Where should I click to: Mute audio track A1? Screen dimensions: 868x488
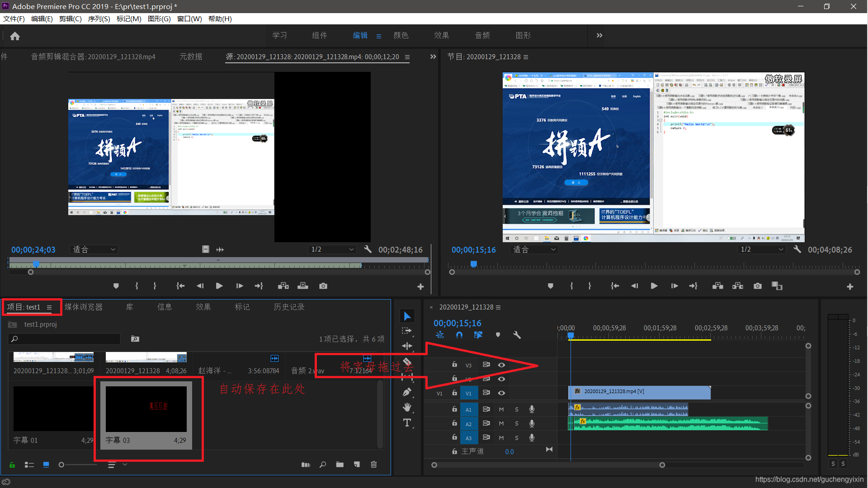(501, 409)
